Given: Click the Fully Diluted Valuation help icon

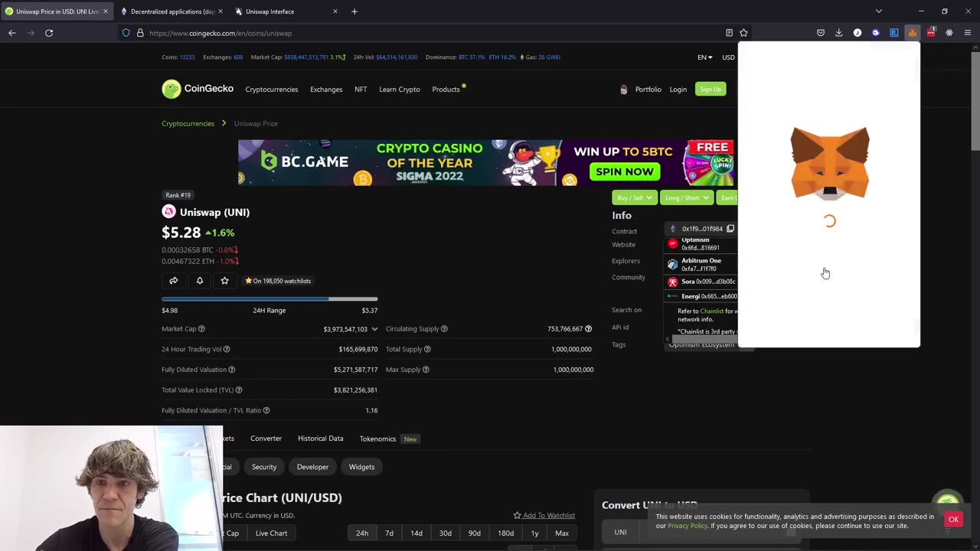Looking at the screenshot, I should (x=231, y=370).
